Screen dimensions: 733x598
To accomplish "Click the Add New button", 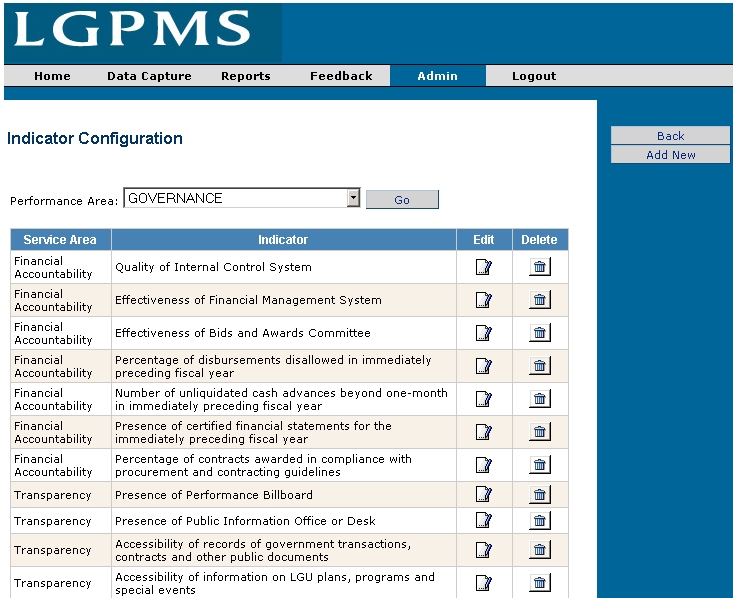I will click(x=670, y=155).
